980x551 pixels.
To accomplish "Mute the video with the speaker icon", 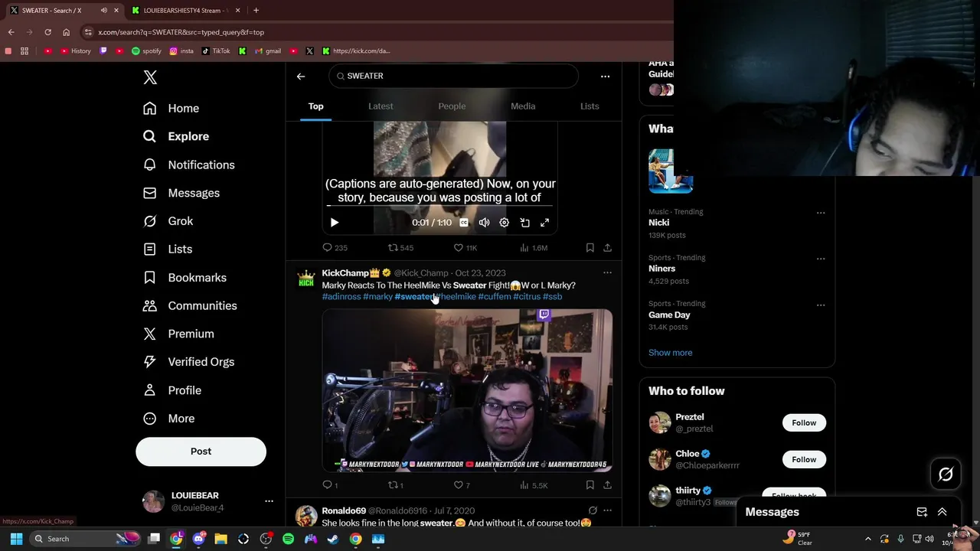I will pyautogui.click(x=484, y=223).
